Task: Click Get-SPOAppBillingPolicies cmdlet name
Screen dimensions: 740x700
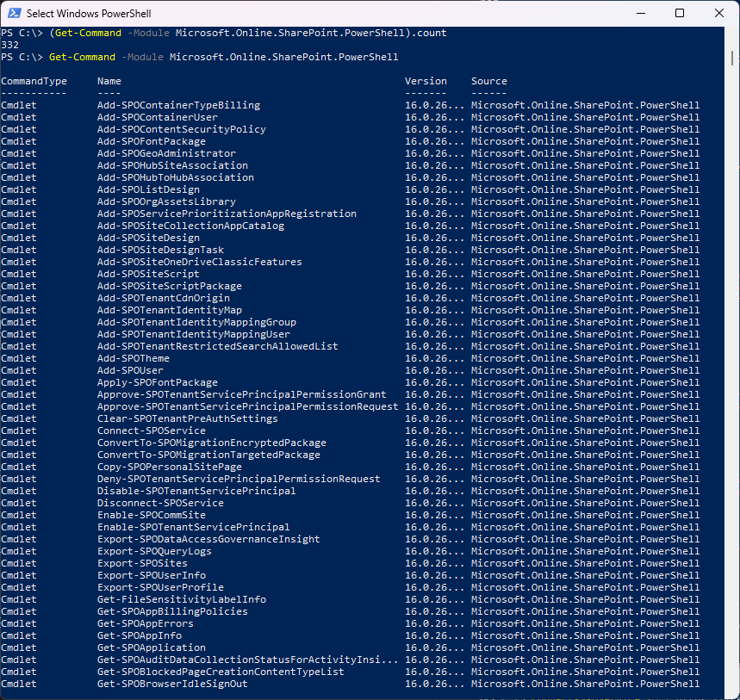Action: point(173,611)
